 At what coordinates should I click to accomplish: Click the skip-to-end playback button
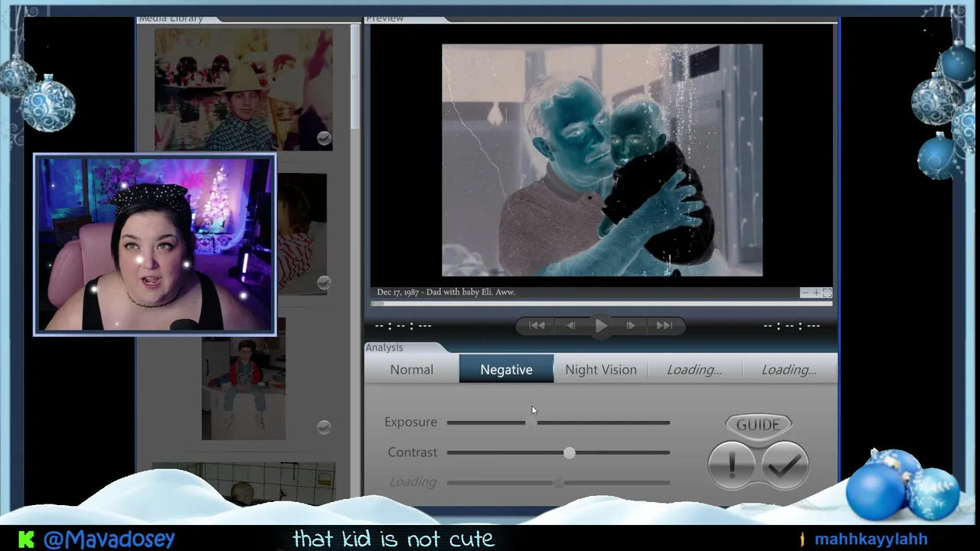(664, 326)
